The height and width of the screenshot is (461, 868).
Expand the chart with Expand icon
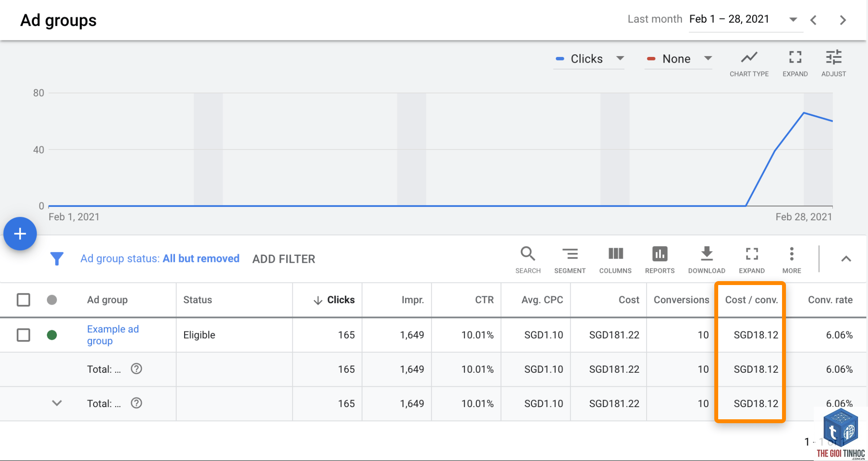(x=795, y=63)
